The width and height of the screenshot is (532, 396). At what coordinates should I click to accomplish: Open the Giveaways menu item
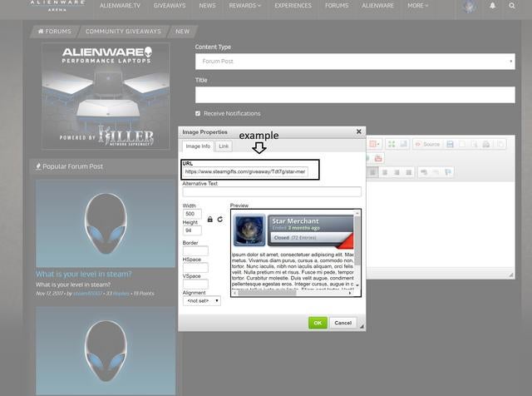pos(170,6)
